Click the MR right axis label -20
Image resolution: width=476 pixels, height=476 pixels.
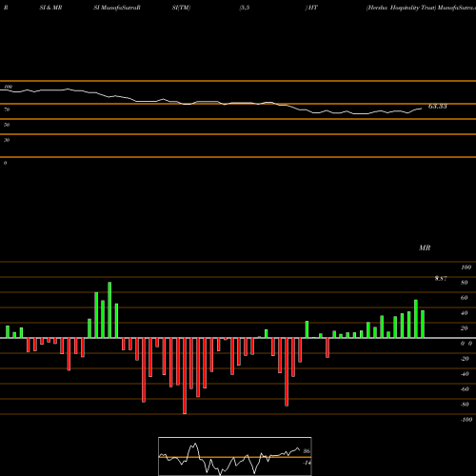pyautogui.click(x=465, y=359)
